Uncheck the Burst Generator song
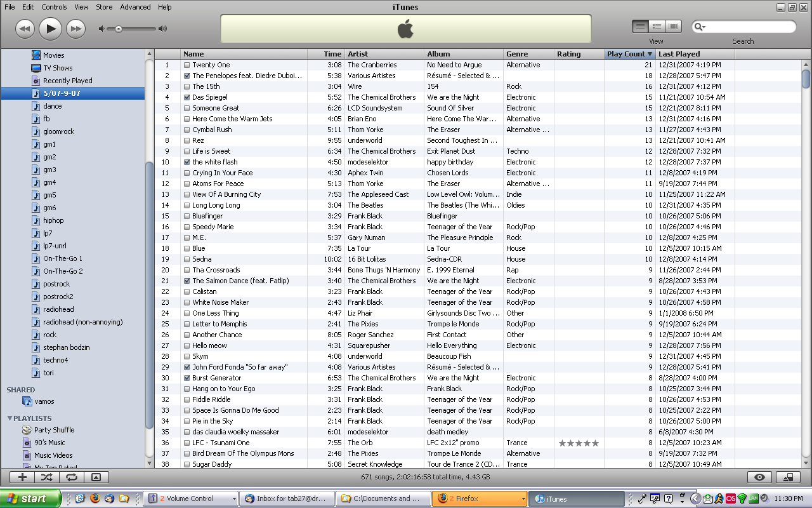Image resolution: width=812 pixels, height=508 pixels. pyautogui.click(x=187, y=378)
